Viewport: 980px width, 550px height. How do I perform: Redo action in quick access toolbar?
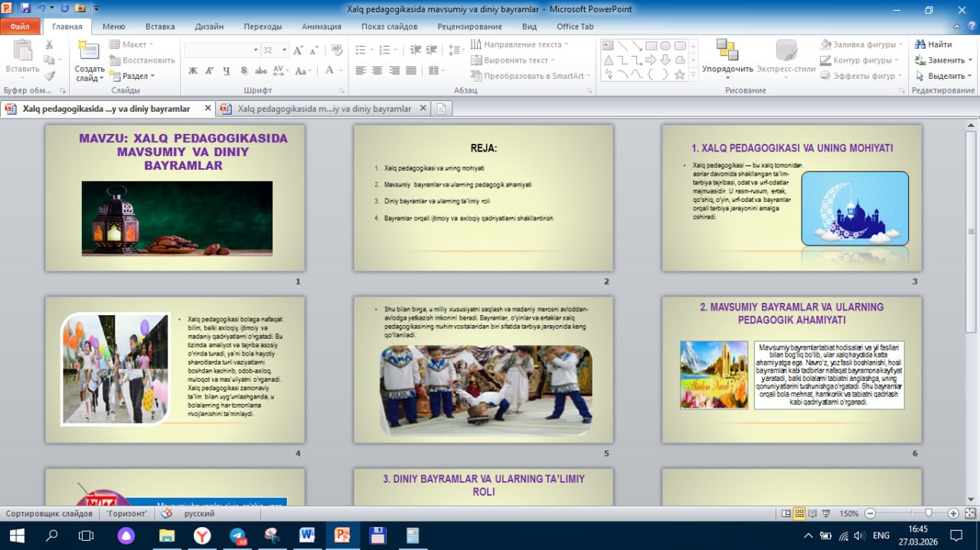click(64, 8)
